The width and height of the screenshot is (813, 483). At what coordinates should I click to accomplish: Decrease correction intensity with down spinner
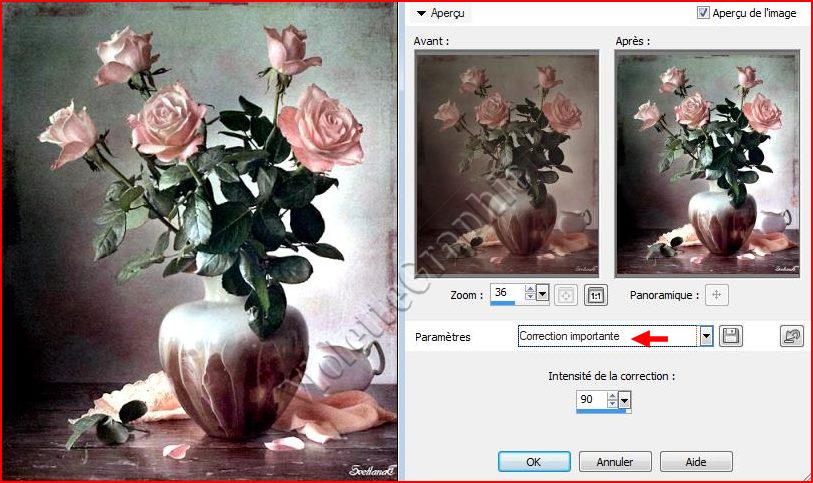[x=612, y=404]
